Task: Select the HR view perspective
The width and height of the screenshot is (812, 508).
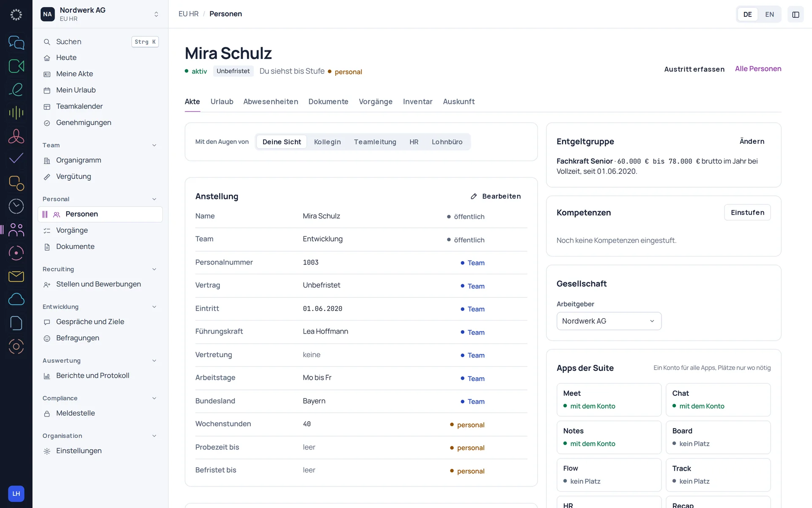Action: [414, 142]
